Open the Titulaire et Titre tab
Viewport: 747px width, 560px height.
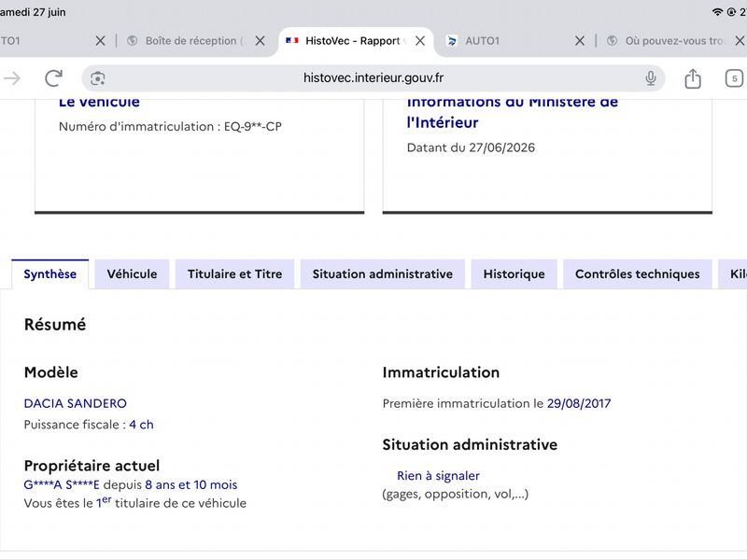click(x=235, y=273)
